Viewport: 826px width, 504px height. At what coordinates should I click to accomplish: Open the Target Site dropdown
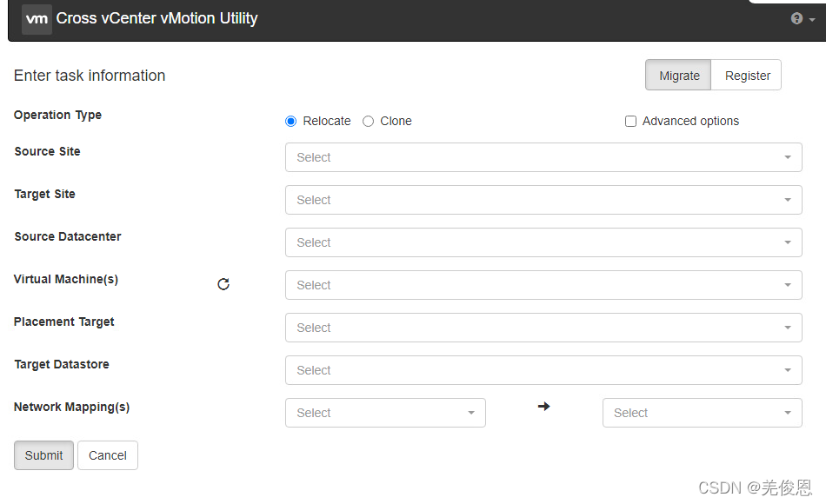pyautogui.click(x=543, y=200)
